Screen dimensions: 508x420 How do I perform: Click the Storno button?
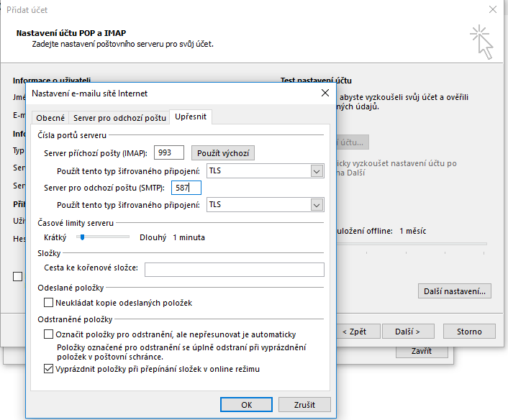click(468, 332)
